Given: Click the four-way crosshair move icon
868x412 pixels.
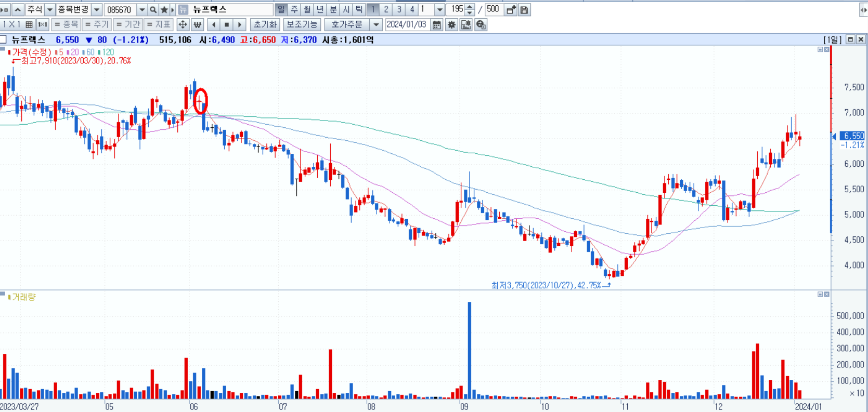Looking at the screenshot, I should tap(183, 24).
